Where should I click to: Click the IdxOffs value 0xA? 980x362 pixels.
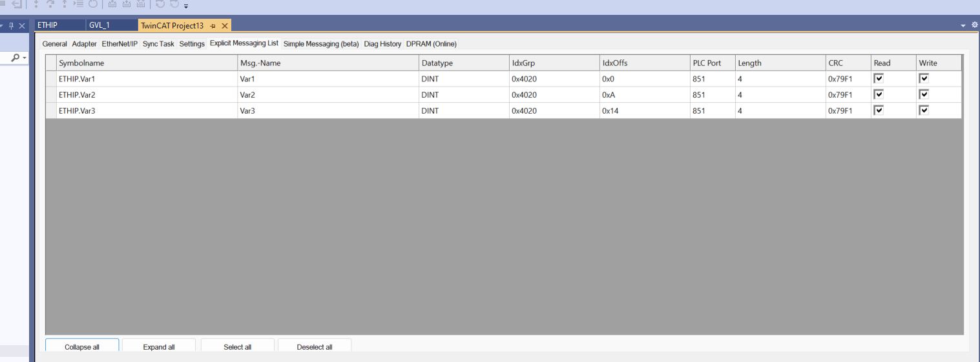pos(644,95)
